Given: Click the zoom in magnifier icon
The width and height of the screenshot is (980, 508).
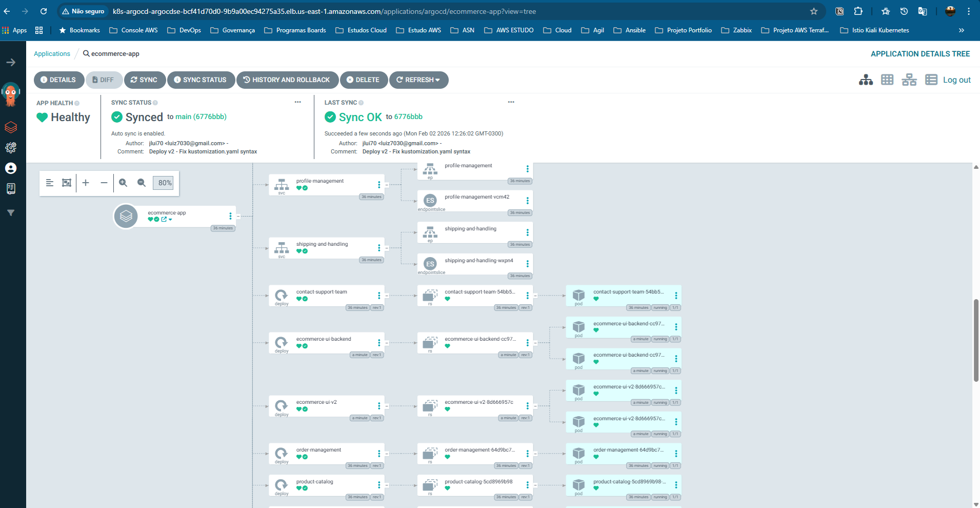Looking at the screenshot, I should [123, 183].
